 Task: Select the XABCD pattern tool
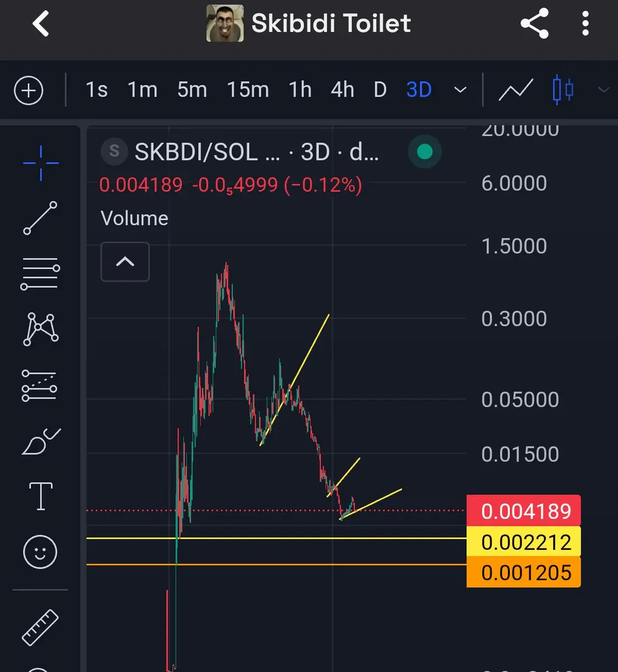pyautogui.click(x=40, y=329)
